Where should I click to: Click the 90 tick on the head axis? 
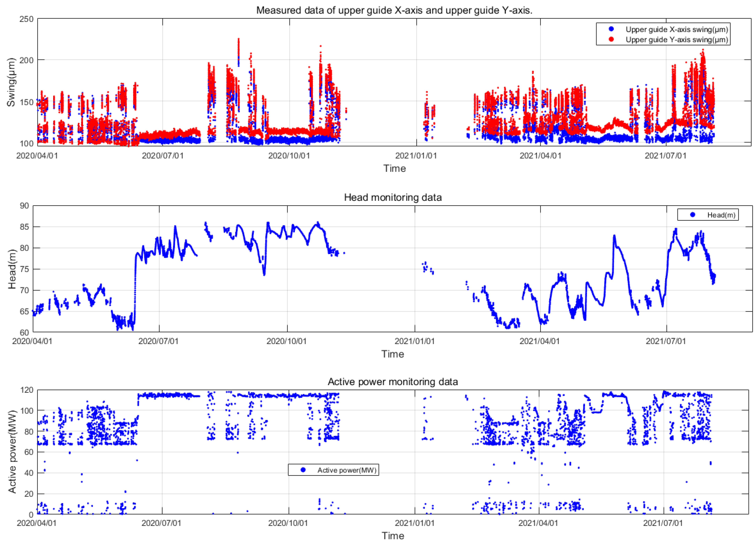(x=24, y=206)
